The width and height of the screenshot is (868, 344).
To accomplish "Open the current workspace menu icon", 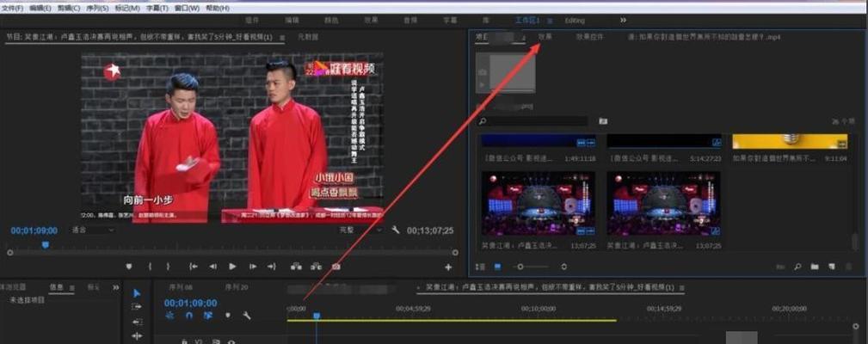I will pyautogui.click(x=550, y=21).
